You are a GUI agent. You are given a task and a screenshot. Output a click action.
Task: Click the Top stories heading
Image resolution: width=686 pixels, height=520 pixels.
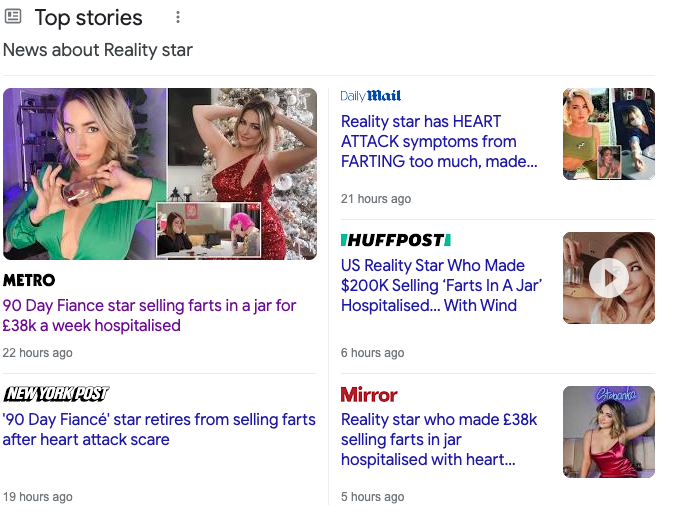pos(88,18)
